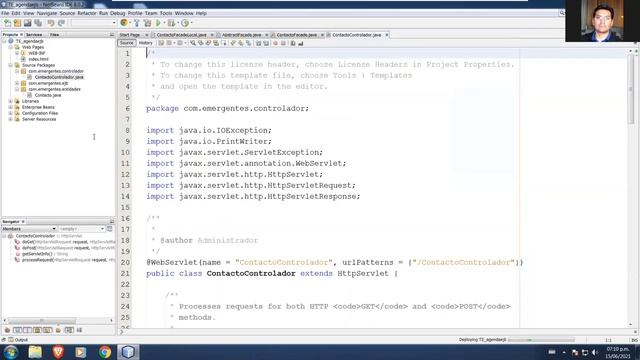
Task: Click the browser selection globe icon
Action: 124,23
